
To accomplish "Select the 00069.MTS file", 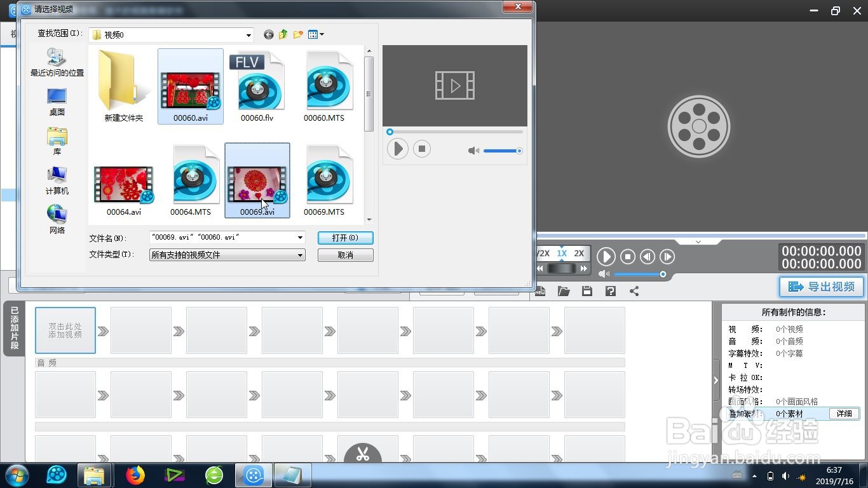I will pyautogui.click(x=324, y=180).
